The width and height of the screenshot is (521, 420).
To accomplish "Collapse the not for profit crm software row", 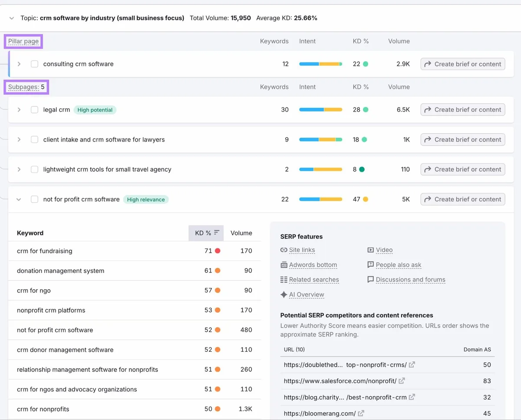I will click(19, 199).
